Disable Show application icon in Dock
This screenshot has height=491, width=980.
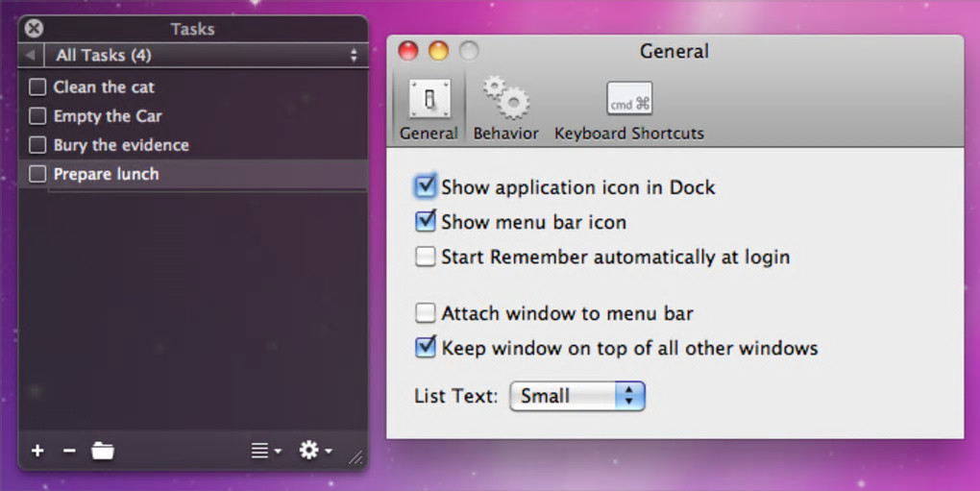425,186
